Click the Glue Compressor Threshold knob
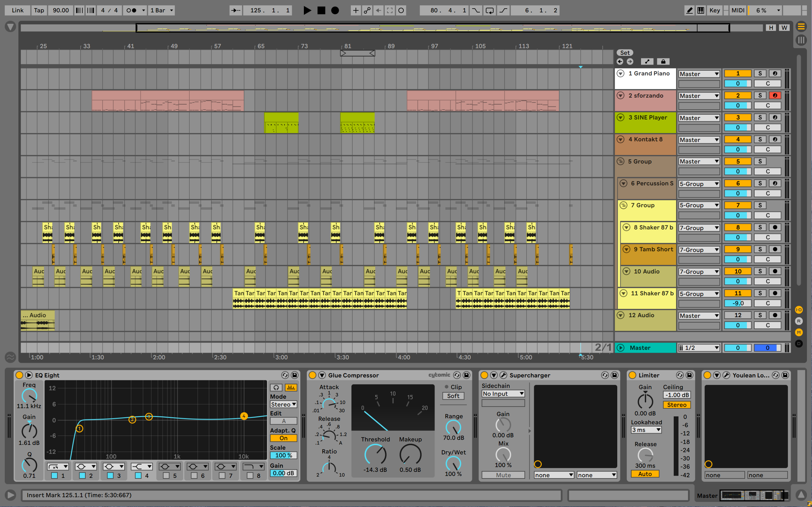 click(x=375, y=454)
